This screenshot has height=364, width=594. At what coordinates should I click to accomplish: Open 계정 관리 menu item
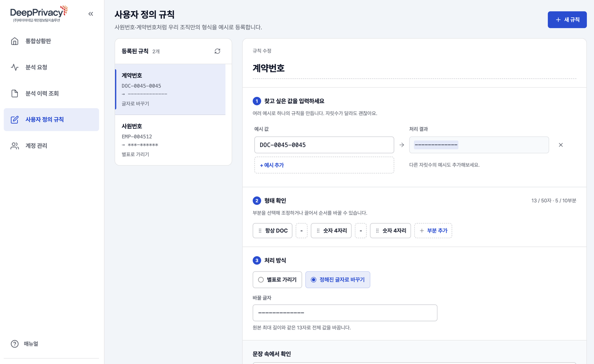click(x=51, y=146)
